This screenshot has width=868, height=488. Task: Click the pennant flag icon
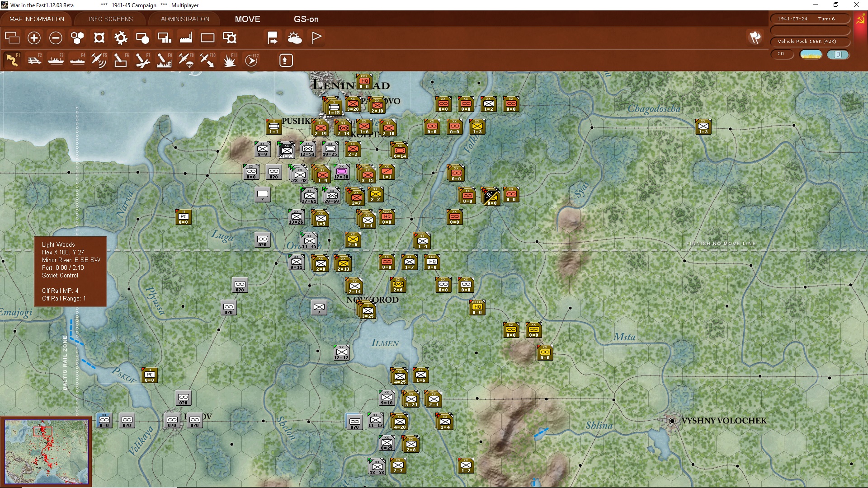(316, 38)
